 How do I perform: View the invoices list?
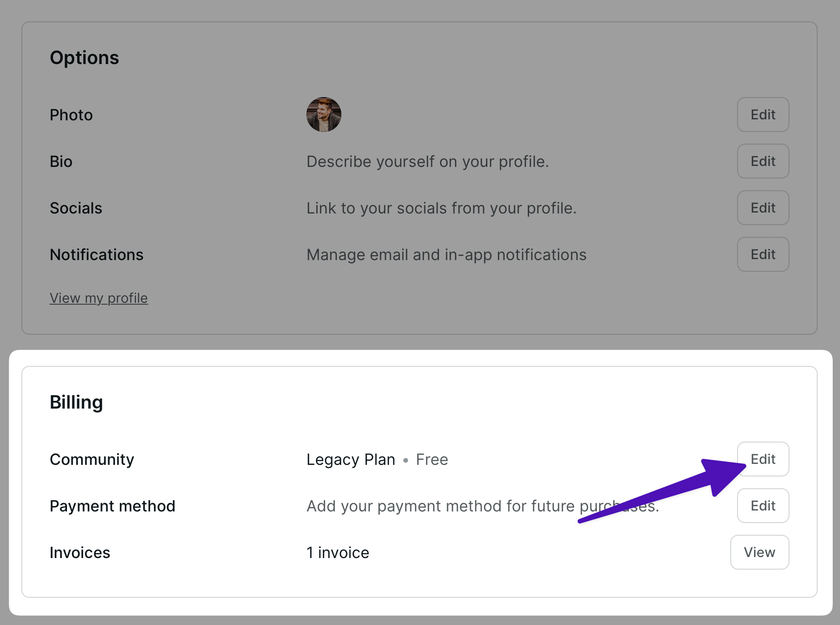coord(759,552)
